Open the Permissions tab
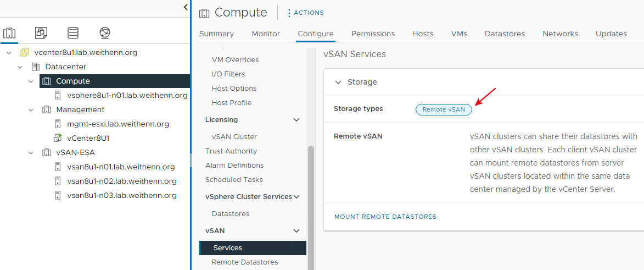Image resolution: width=644 pixels, height=270 pixels. tap(373, 34)
